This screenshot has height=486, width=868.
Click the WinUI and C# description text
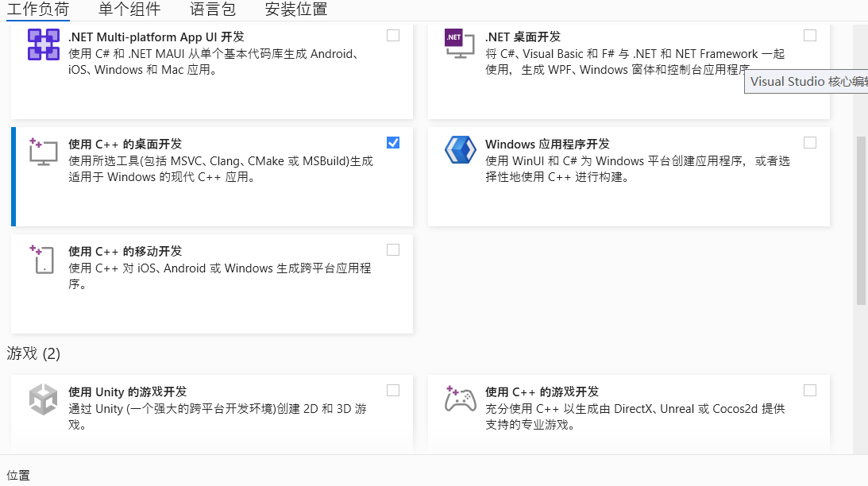[x=638, y=169]
